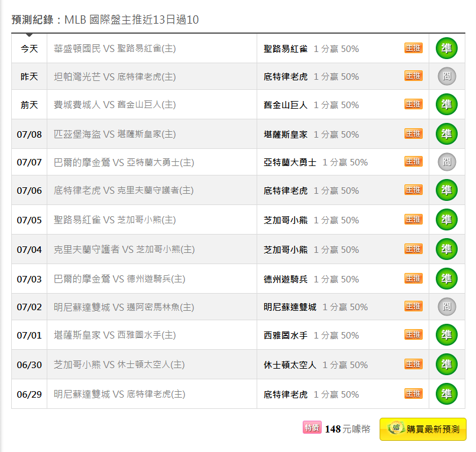Viewport: 476px width, 452px height.
Task: Click the 購買最新預測 button
Action: tap(423, 429)
